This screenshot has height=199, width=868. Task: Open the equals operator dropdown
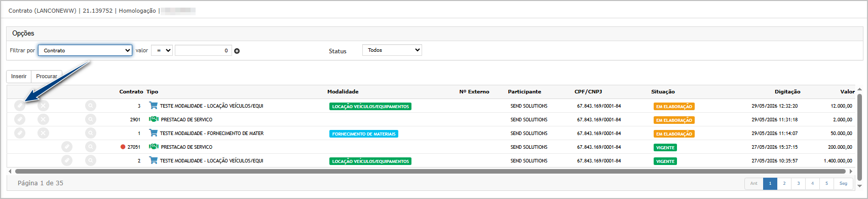click(162, 50)
